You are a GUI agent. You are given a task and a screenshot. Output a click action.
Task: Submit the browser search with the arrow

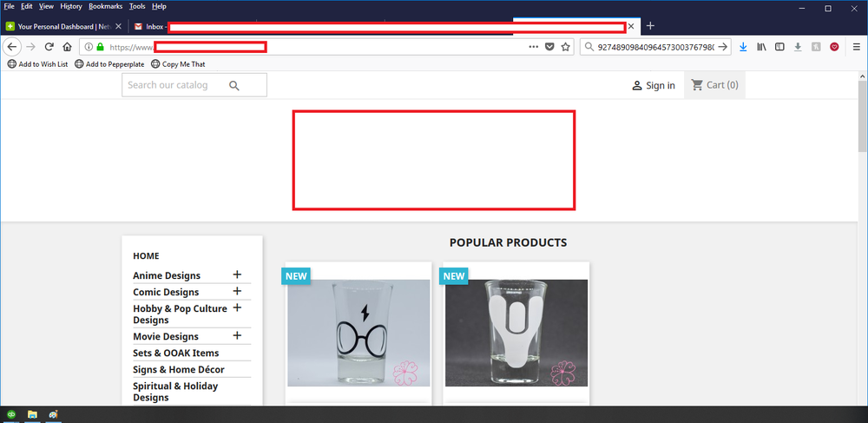point(722,47)
